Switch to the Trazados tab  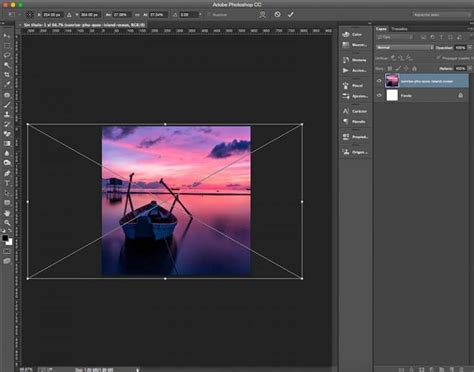399,29
